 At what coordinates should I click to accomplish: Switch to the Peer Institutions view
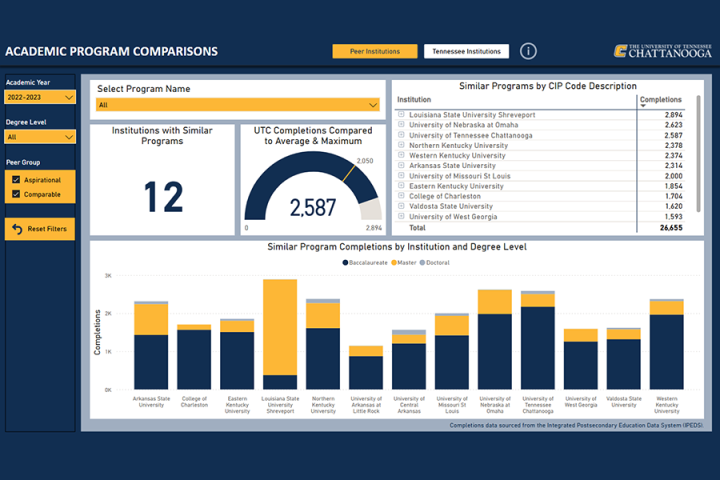tap(375, 51)
